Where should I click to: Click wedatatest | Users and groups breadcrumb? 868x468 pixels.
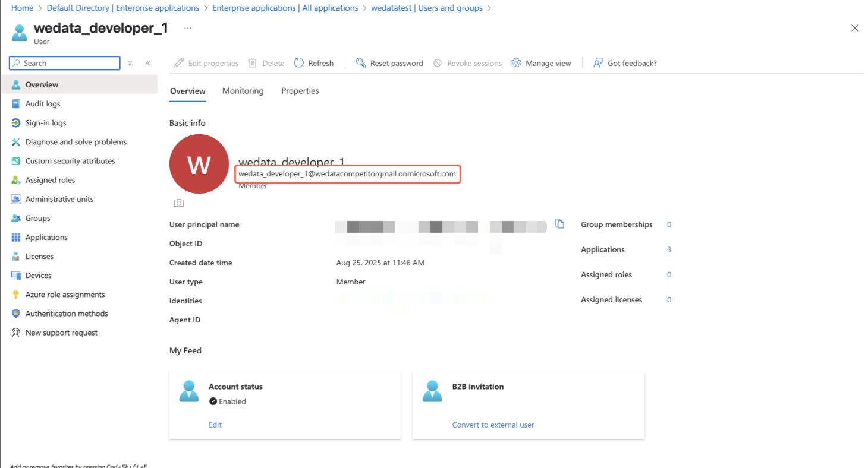click(427, 8)
